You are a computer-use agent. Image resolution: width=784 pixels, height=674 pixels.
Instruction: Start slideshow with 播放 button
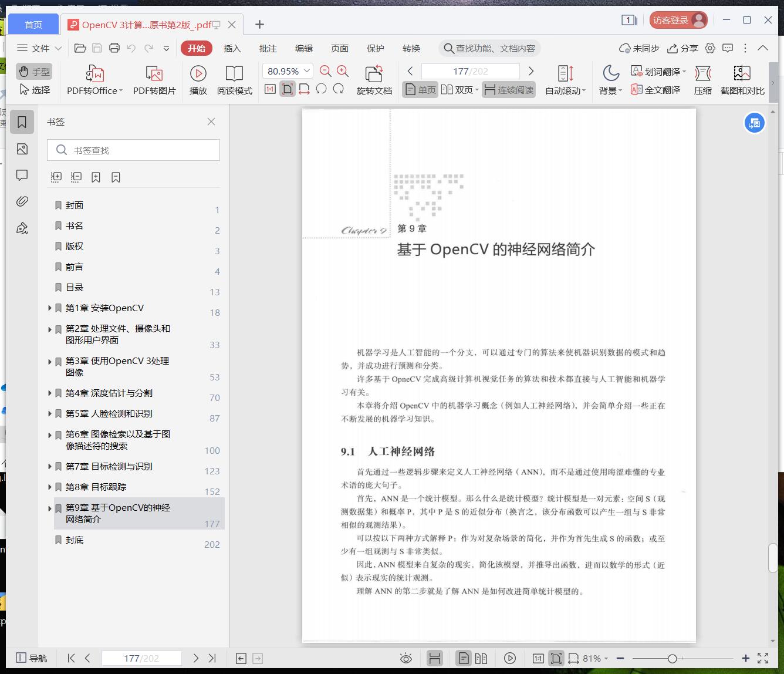[198, 80]
